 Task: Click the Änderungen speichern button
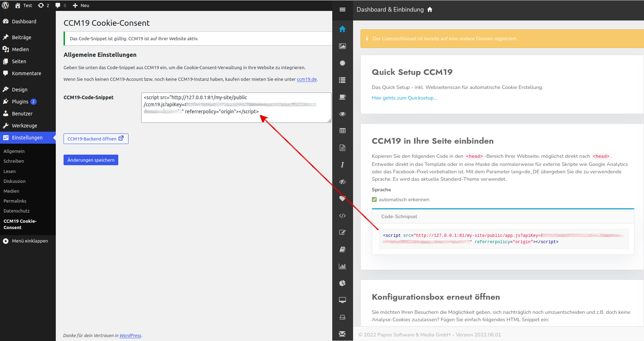coord(91,160)
